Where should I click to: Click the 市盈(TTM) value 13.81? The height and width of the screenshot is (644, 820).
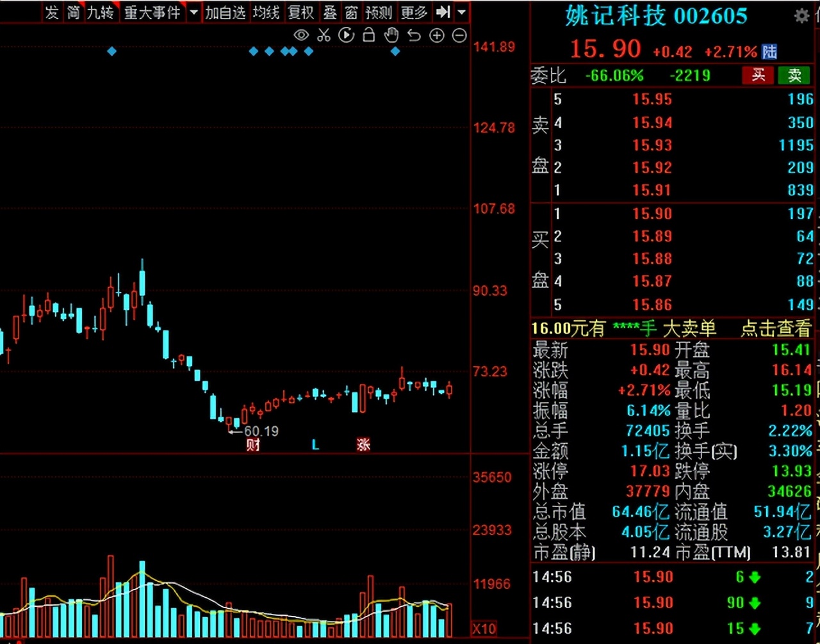[x=792, y=552]
